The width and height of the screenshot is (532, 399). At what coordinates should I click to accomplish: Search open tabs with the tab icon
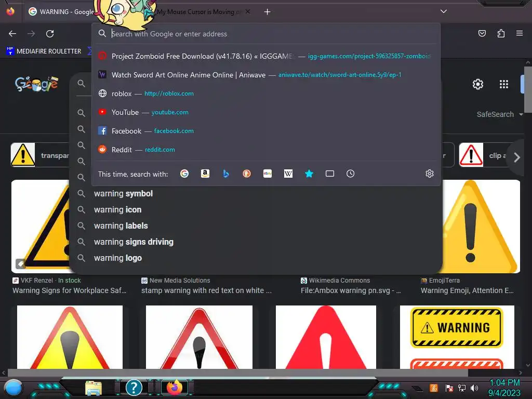(x=330, y=174)
